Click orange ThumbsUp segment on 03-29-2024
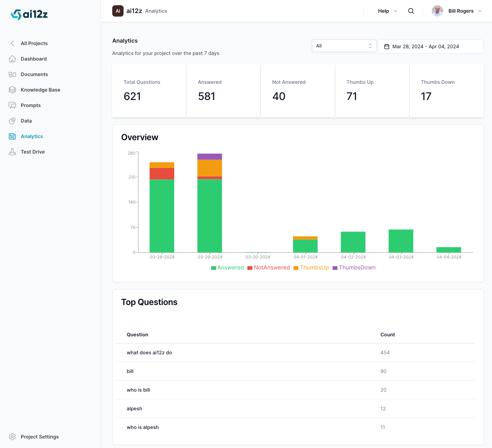Image resolution: width=492 pixels, height=448 pixels. [x=210, y=168]
